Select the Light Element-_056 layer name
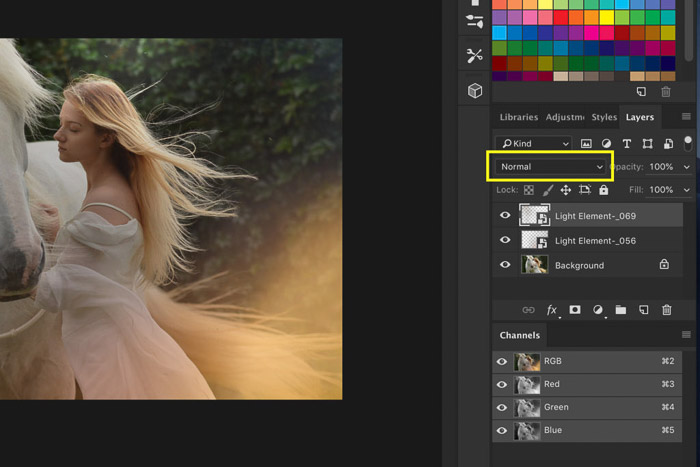The width and height of the screenshot is (700, 467). pyautogui.click(x=595, y=241)
